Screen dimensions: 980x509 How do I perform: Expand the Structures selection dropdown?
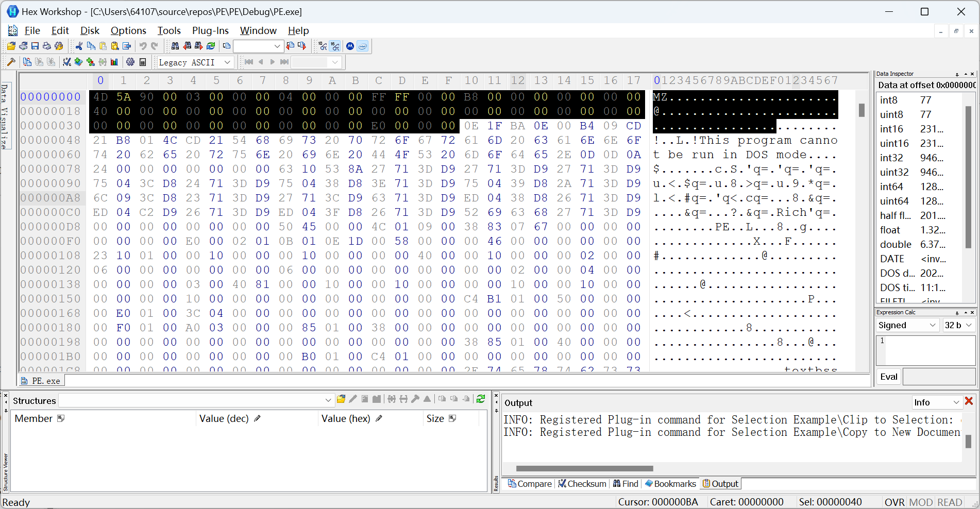328,400
